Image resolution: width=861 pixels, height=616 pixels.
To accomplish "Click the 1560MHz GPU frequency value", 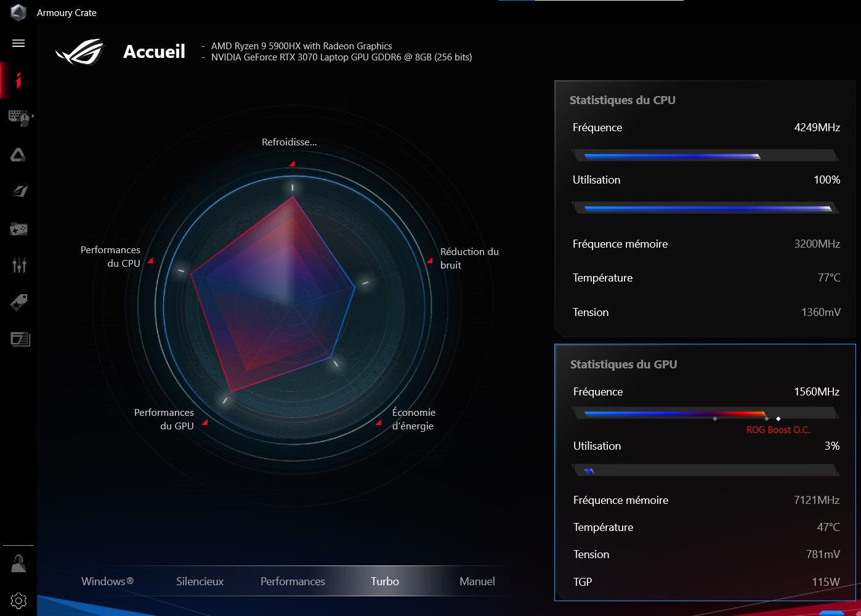I will point(817,392).
